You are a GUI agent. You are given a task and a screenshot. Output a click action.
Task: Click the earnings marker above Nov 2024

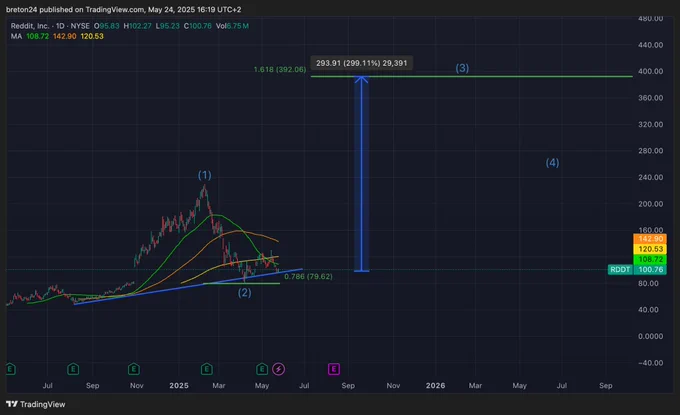pyautogui.click(x=134, y=369)
